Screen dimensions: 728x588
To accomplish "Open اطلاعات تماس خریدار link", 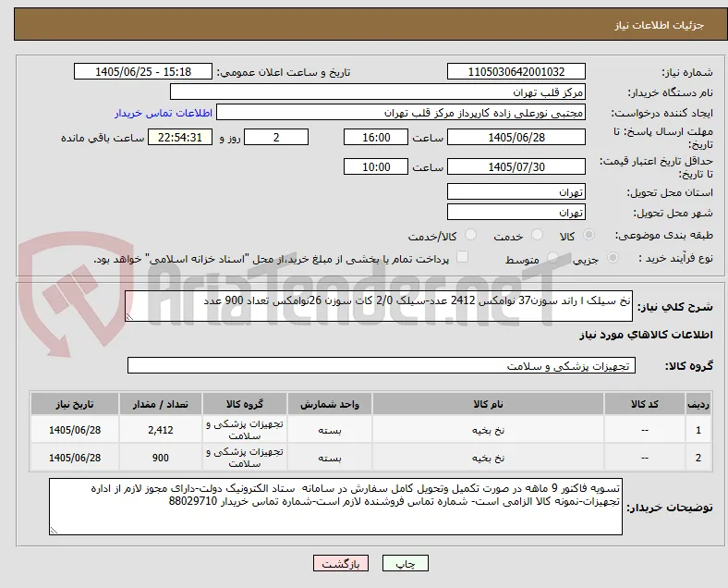I will point(164,113).
